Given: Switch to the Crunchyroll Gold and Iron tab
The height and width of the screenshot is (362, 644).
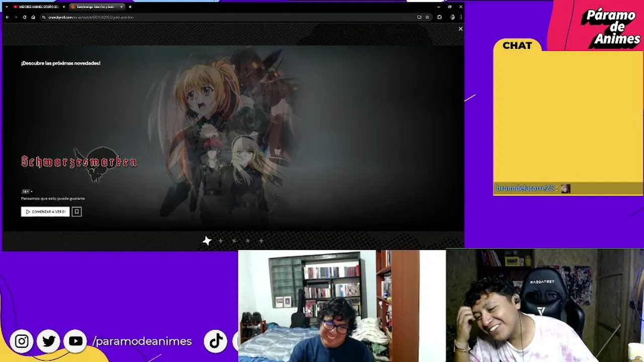Looking at the screenshot, I should tap(96, 7).
